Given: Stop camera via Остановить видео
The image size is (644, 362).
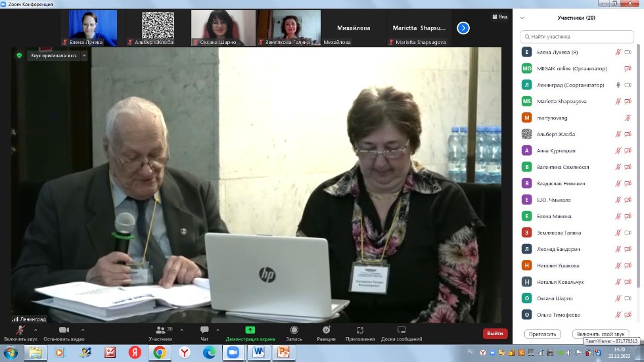Looking at the screenshot, I should pos(64,331).
